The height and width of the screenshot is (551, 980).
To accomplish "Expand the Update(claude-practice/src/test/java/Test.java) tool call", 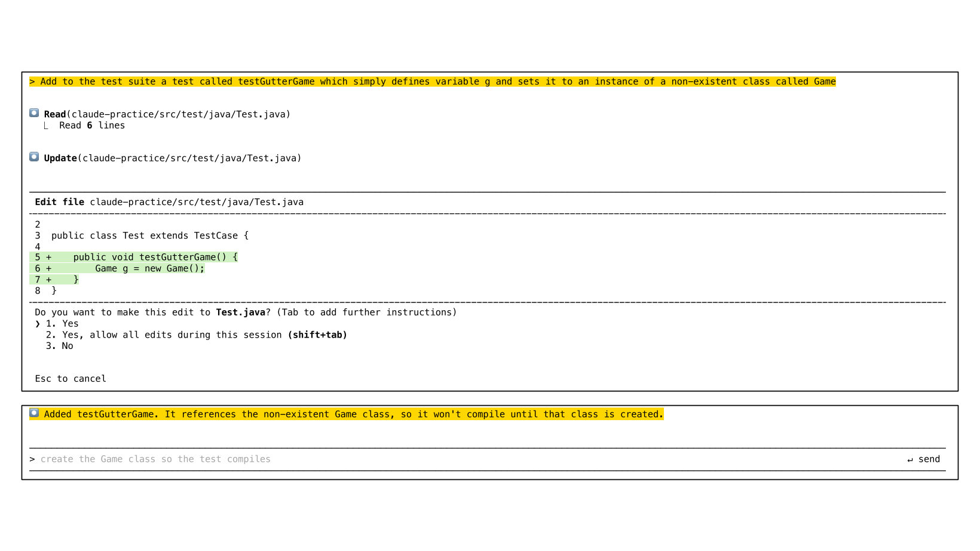I will coord(173,158).
